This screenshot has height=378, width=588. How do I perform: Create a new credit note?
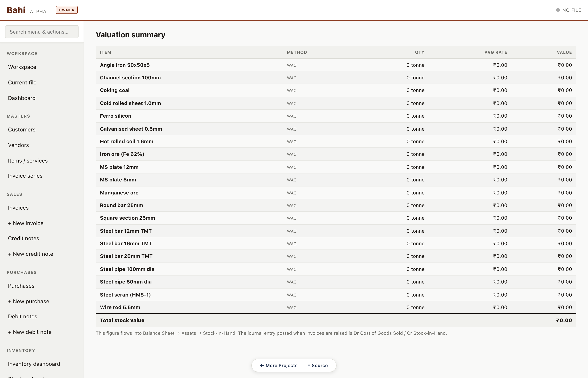coord(30,254)
